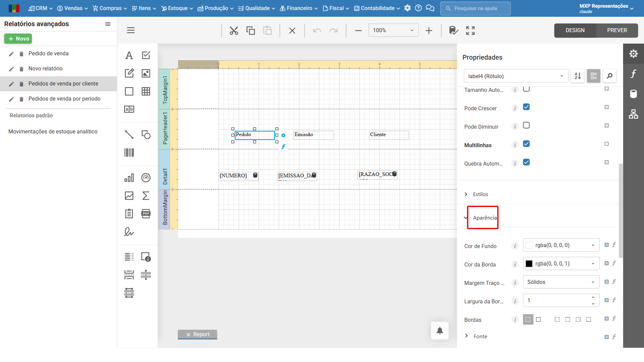The width and height of the screenshot is (644, 362).
Task: Toggle full screen mode
Action: click(470, 31)
